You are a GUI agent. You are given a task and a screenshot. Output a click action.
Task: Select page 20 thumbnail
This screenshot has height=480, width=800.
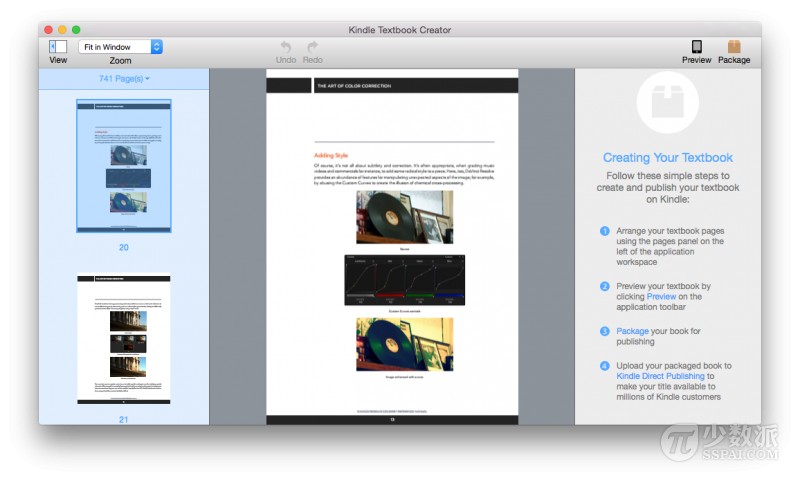(123, 166)
